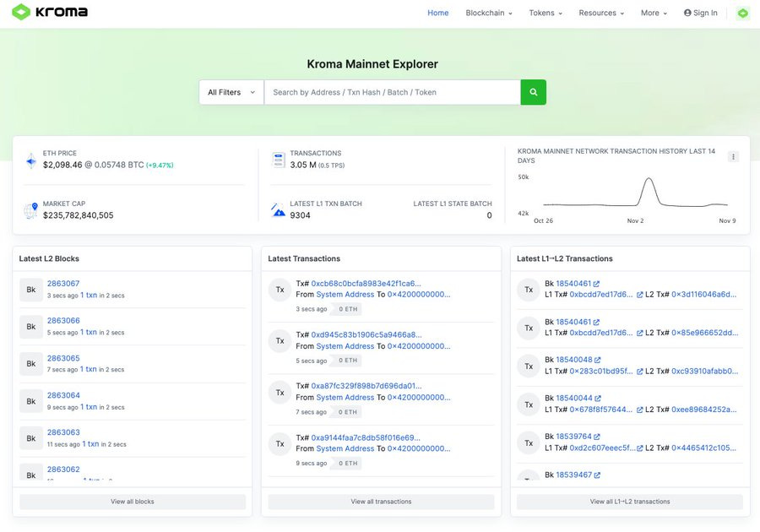Expand the Blockchain menu
Viewport: 760px width, 532px height.
click(489, 13)
